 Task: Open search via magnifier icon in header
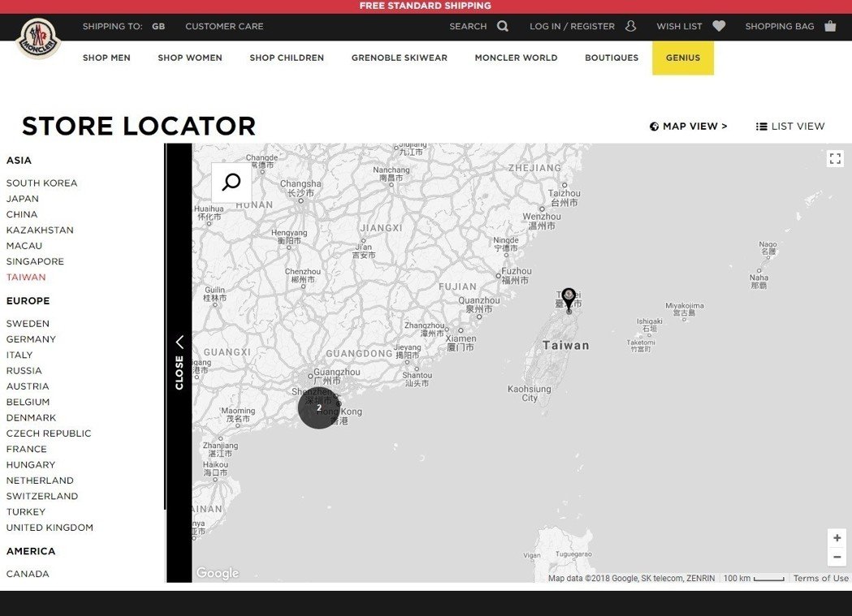503,26
